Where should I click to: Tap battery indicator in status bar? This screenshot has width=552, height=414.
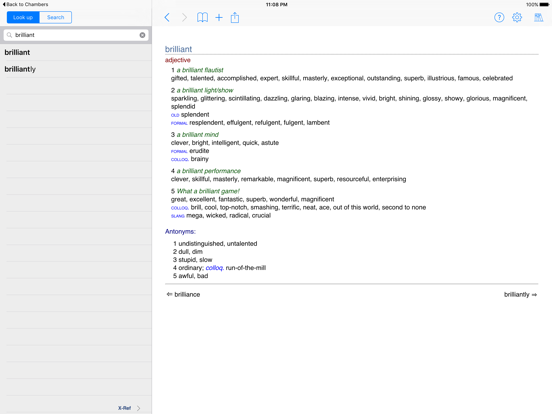[x=544, y=5]
